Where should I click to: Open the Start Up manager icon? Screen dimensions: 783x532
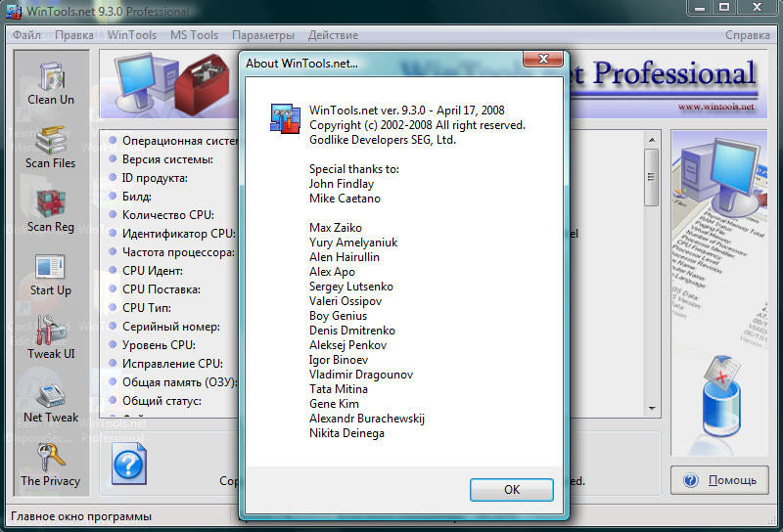(x=50, y=267)
